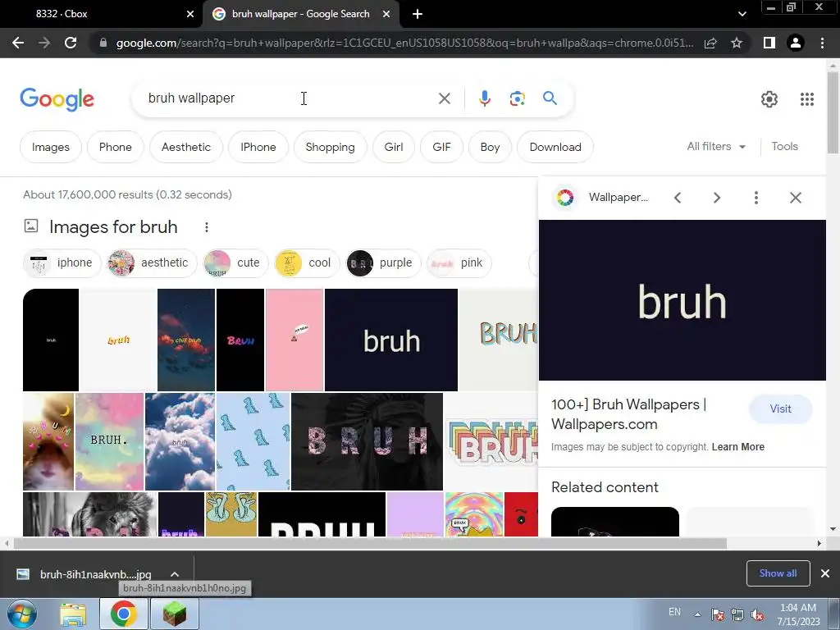Select the Aesthetic filter chip

[186, 147]
